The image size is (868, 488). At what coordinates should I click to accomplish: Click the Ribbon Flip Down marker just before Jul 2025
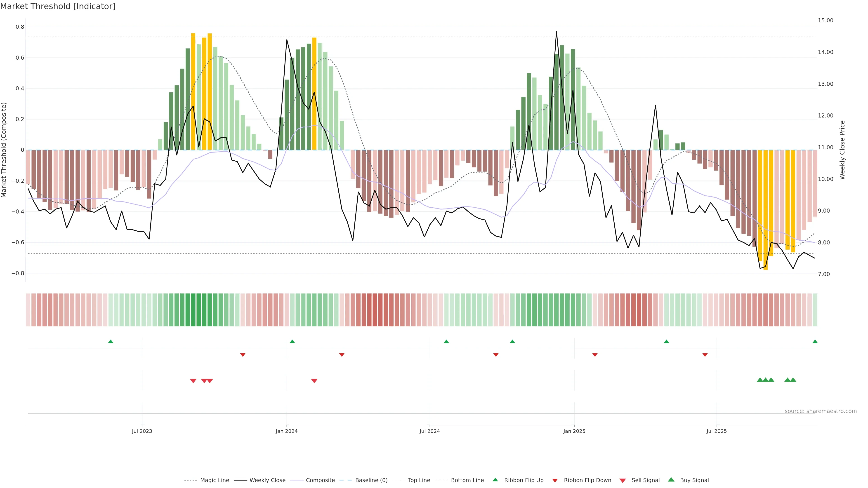(x=705, y=355)
